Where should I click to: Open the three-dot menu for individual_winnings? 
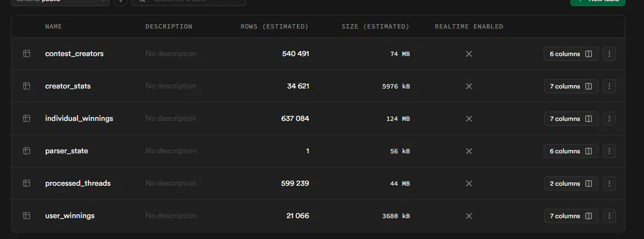tap(609, 119)
